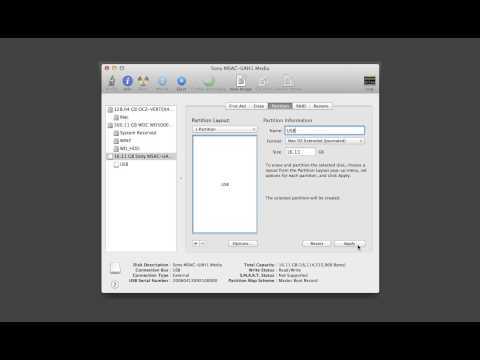Click the Revert button
The height and width of the screenshot is (360, 480).
[317, 244]
